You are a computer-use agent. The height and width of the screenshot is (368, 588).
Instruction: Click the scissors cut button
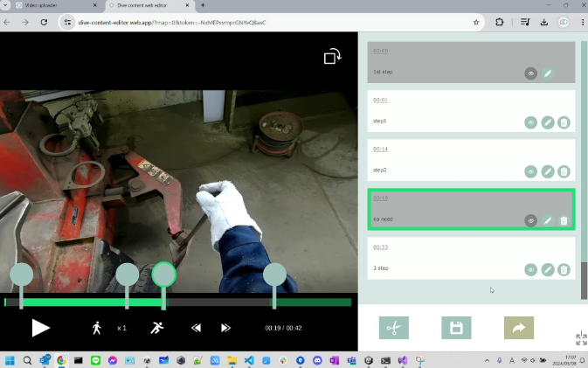coord(393,328)
